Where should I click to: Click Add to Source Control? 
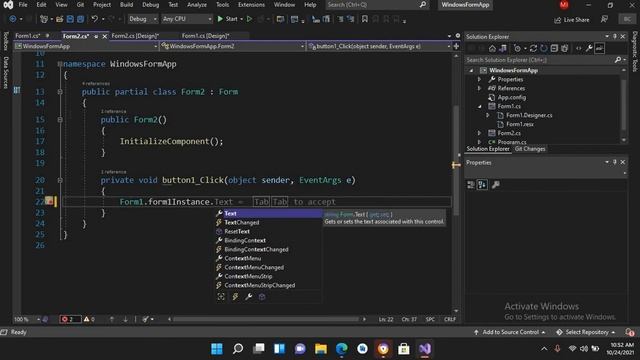coord(511,332)
